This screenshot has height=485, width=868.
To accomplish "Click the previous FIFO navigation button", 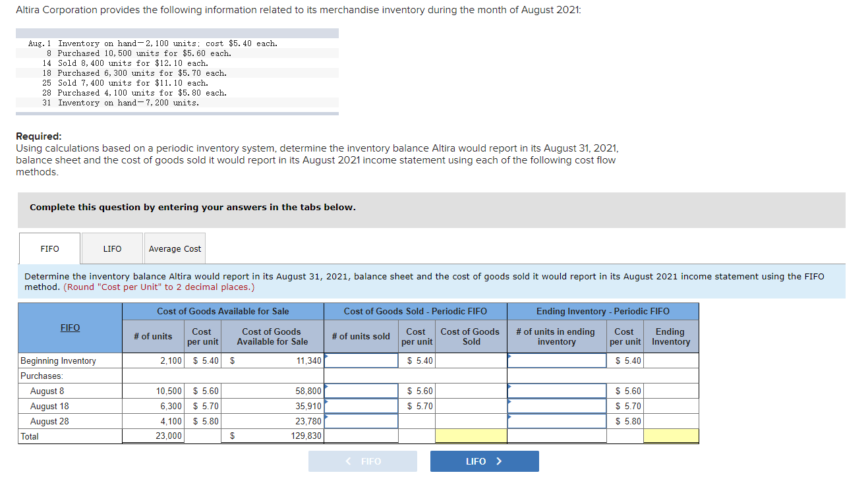I will click(362, 461).
